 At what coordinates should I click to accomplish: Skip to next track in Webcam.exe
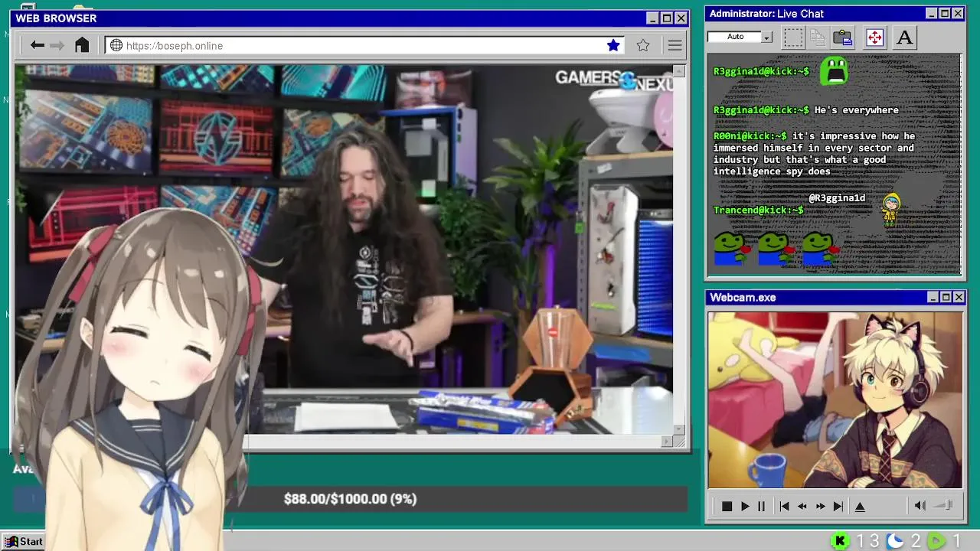pyautogui.click(x=838, y=507)
